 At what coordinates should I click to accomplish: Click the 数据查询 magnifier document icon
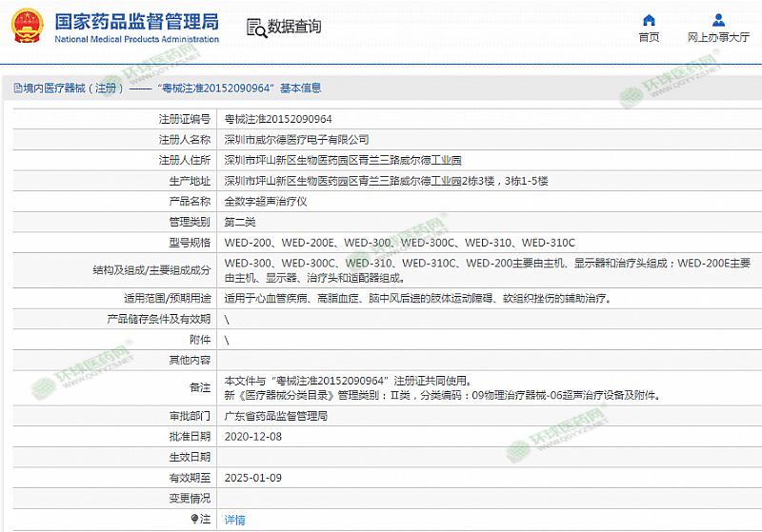pyautogui.click(x=255, y=28)
